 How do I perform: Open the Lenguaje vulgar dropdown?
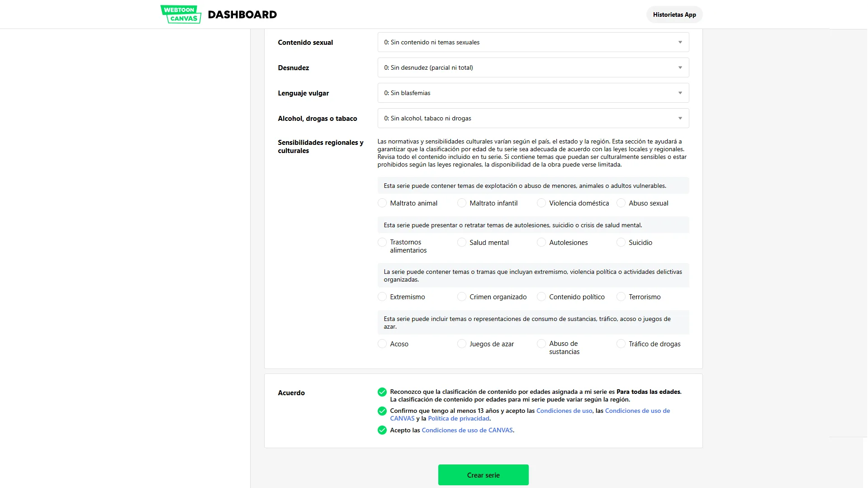533,93
